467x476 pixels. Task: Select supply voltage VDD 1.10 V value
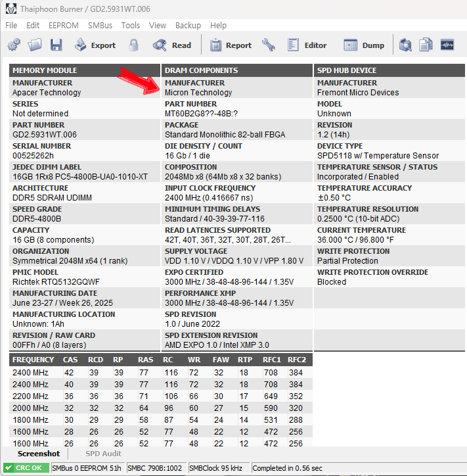coord(234,261)
